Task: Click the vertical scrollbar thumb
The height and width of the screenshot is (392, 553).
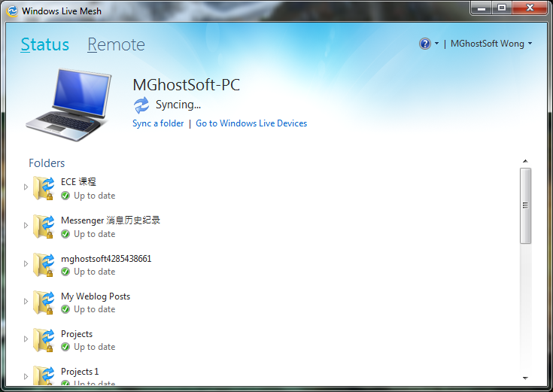Action: 525,205
